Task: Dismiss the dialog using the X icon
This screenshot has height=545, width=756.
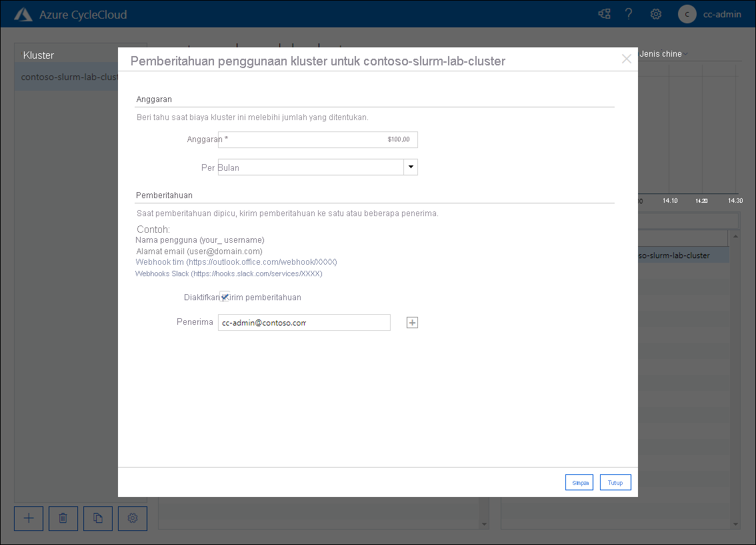Action: click(626, 59)
